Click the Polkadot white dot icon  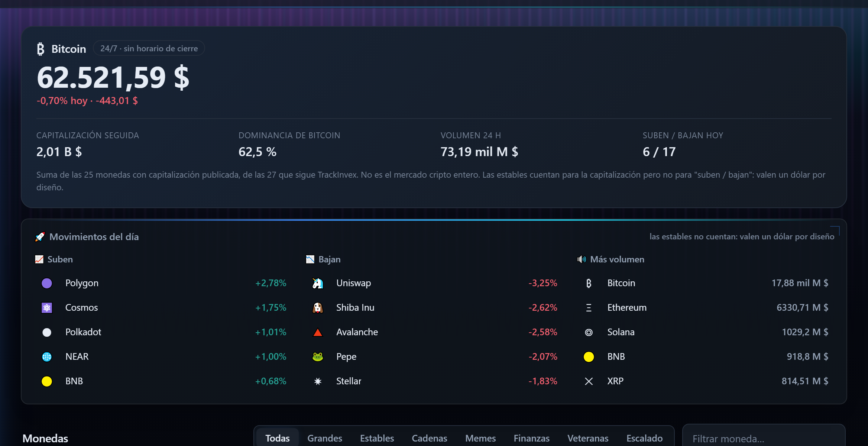47,332
